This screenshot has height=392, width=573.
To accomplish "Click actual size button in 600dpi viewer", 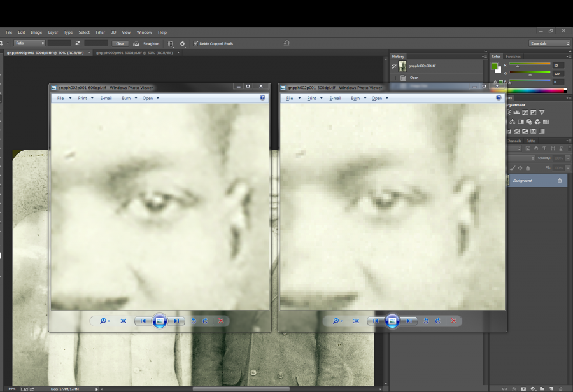I will (124, 321).
